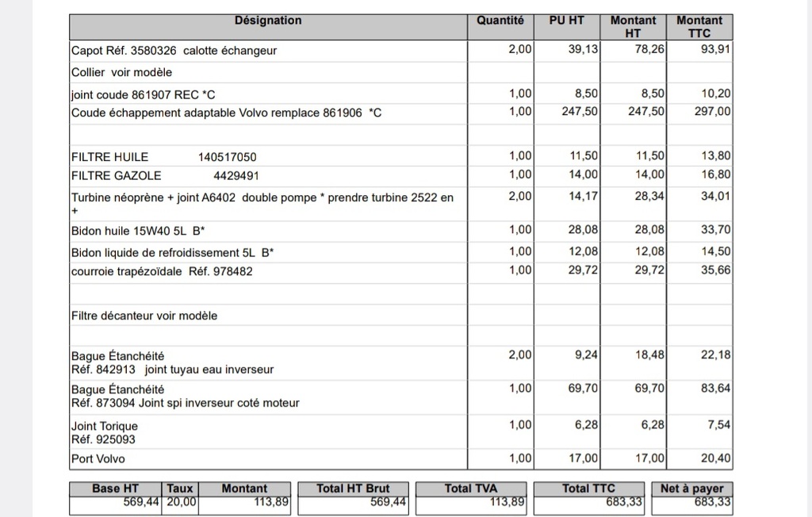The height and width of the screenshot is (517, 812).
Task: Click the Joint Torique label
Action: point(105,427)
